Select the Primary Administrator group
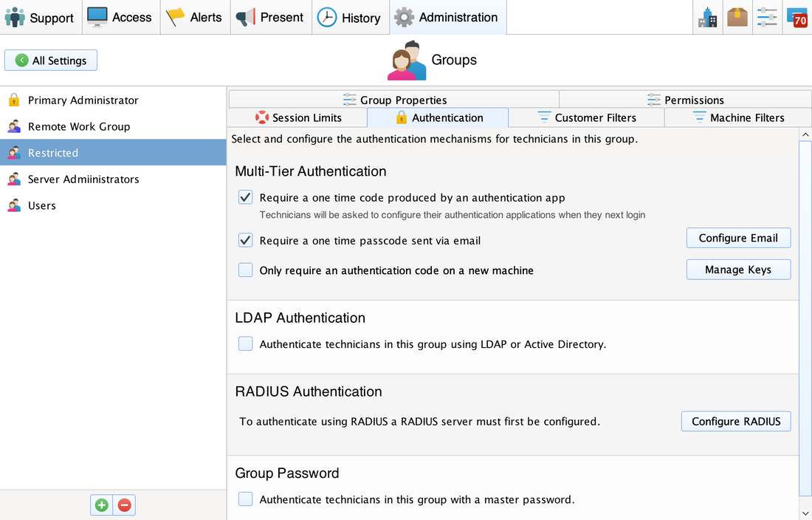Image resolution: width=812 pixels, height=520 pixels. click(x=113, y=100)
